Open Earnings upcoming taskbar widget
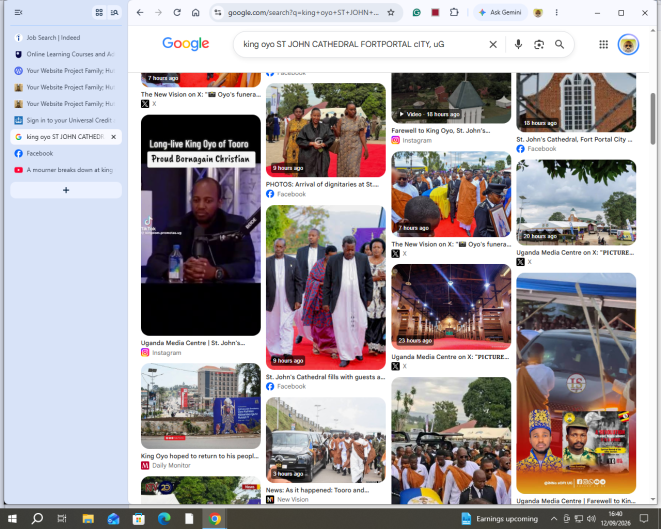Screen dimensions: 661x529 pos(500,518)
